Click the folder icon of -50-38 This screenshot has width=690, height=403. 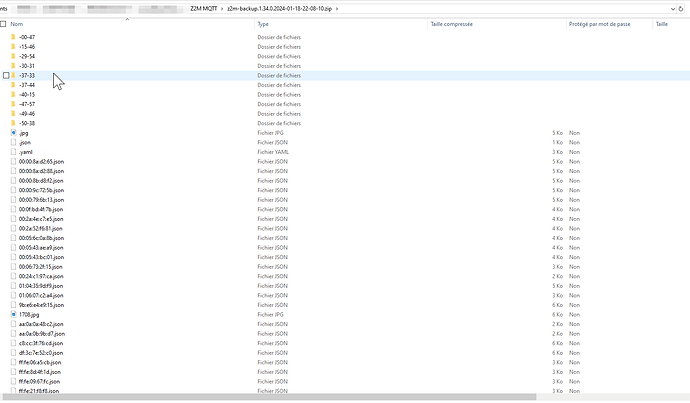click(13, 123)
